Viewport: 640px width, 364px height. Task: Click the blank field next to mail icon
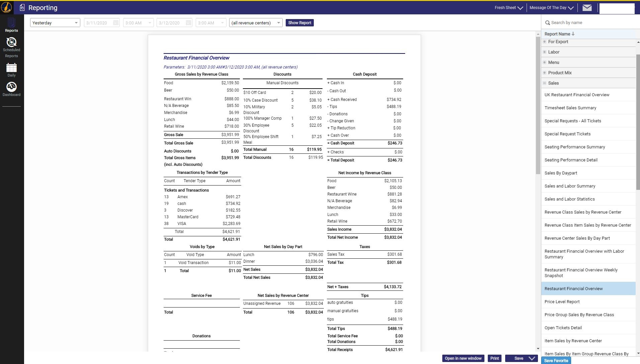[x=617, y=8]
